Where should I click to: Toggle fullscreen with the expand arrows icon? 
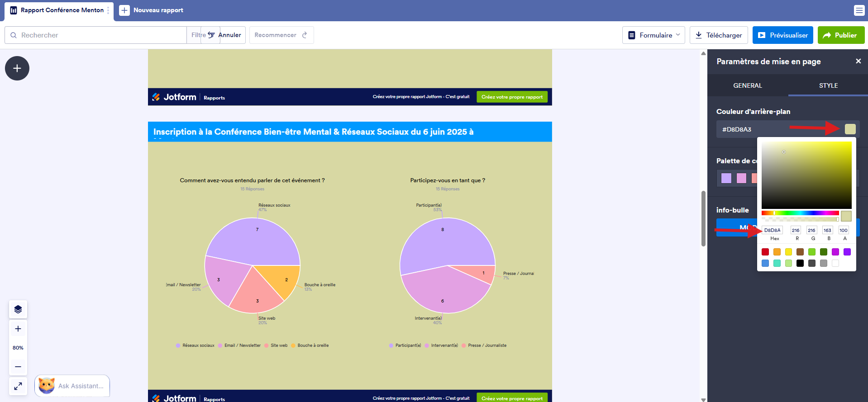coord(18,386)
